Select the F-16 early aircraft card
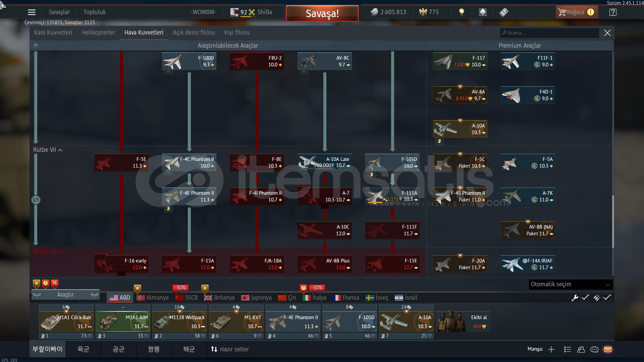644x362 pixels. click(121, 264)
